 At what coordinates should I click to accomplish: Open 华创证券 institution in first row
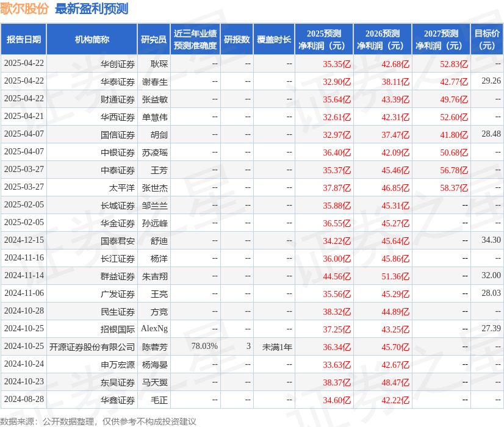(118, 63)
